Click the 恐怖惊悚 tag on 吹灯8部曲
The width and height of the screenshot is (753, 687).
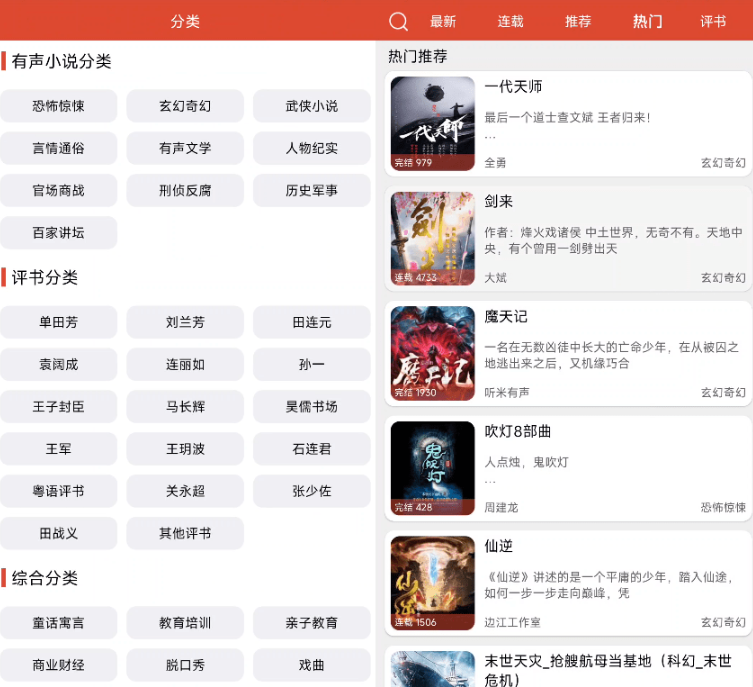(x=723, y=507)
